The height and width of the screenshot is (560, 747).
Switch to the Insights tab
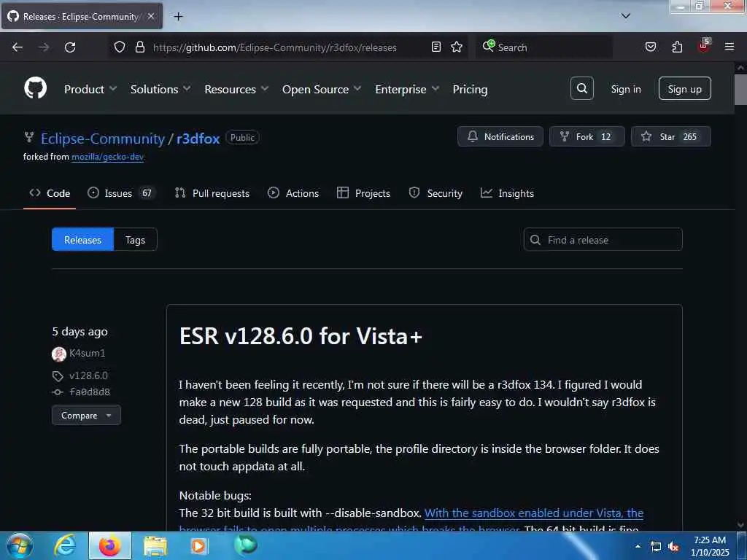(508, 193)
